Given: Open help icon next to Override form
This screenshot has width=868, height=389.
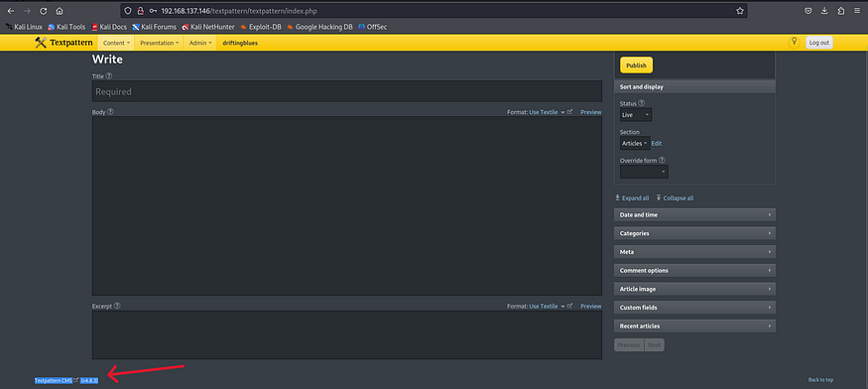Looking at the screenshot, I should point(662,160).
